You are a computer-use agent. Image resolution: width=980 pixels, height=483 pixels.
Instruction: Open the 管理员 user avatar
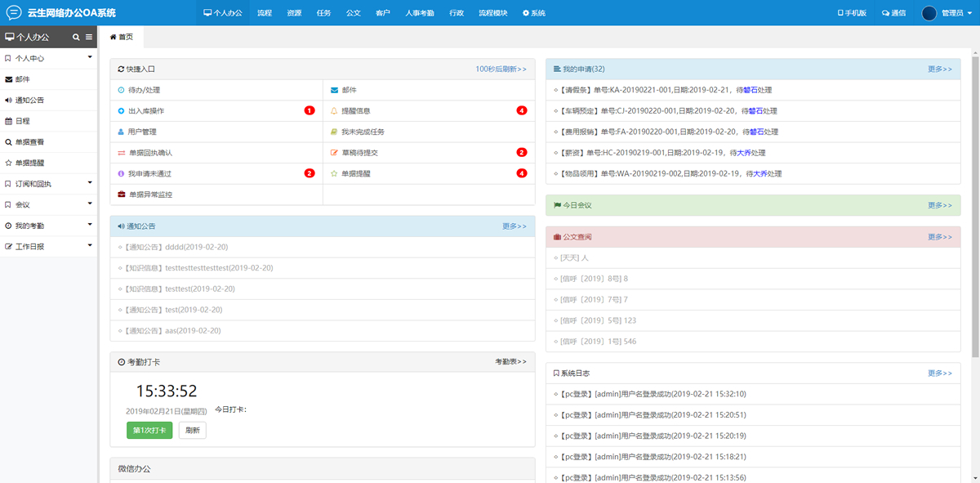pos(929,13)
